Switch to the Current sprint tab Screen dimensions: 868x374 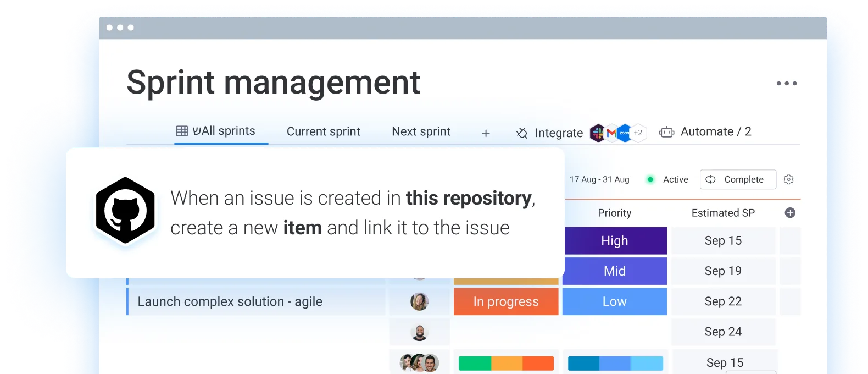point(324,131)
